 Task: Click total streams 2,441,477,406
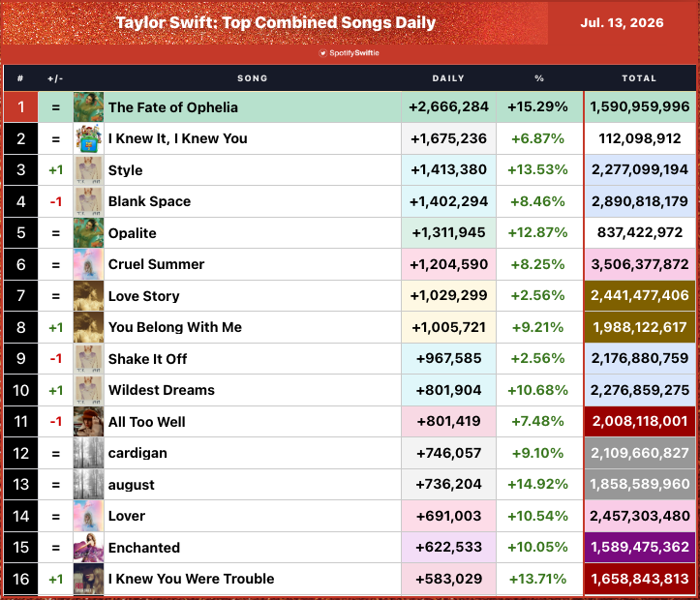(640, 296)
